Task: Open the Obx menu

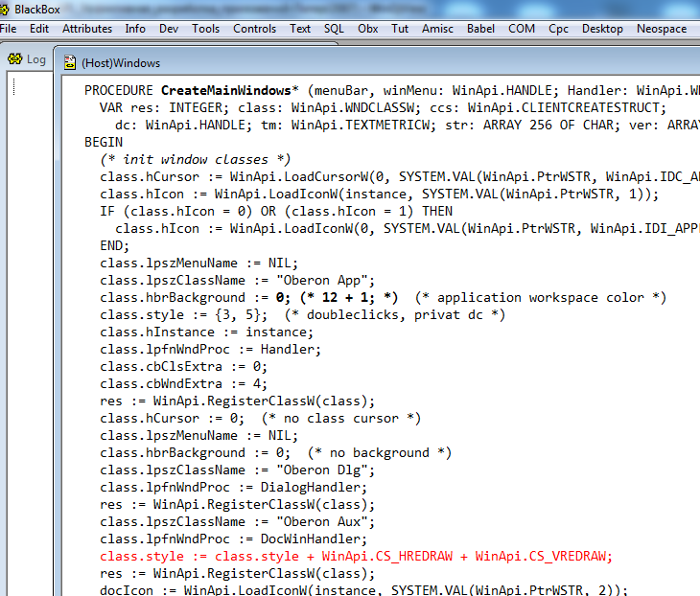Action: pyautogui.click(x=367, y=29)
